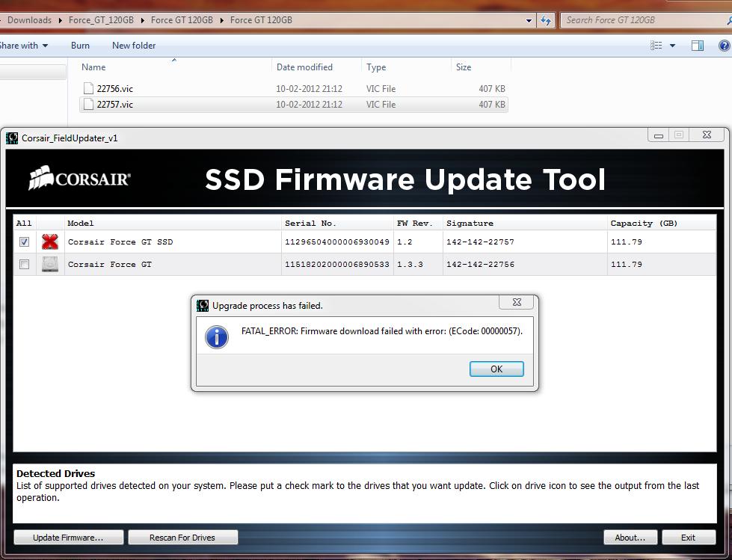
Task: Click Burn in the Explorer toolbar
Action: coord(80,46)
